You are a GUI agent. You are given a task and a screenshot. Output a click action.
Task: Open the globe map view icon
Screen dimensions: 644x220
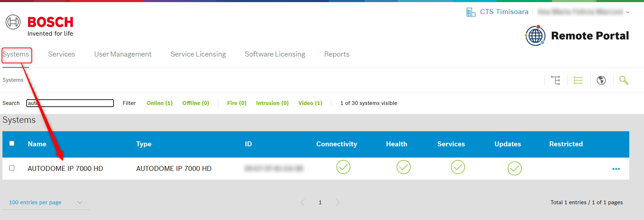click(601, 80)
